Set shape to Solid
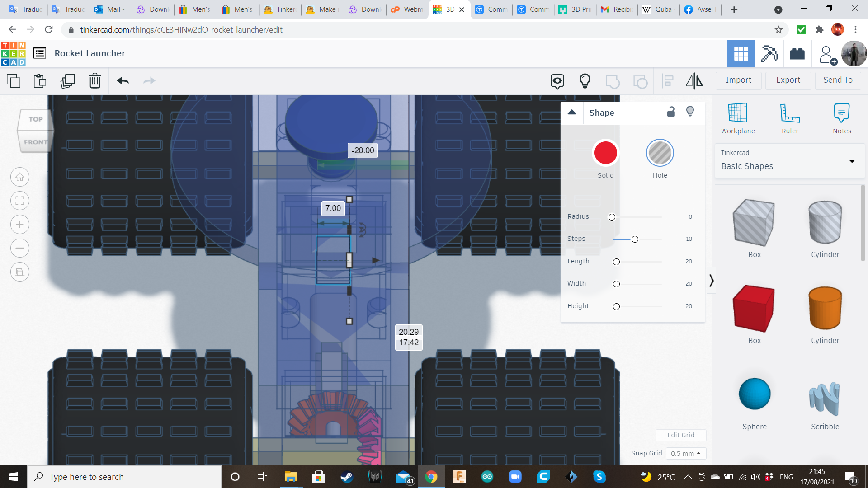Screen dimensions: 868x488 (x=605, y=153)
